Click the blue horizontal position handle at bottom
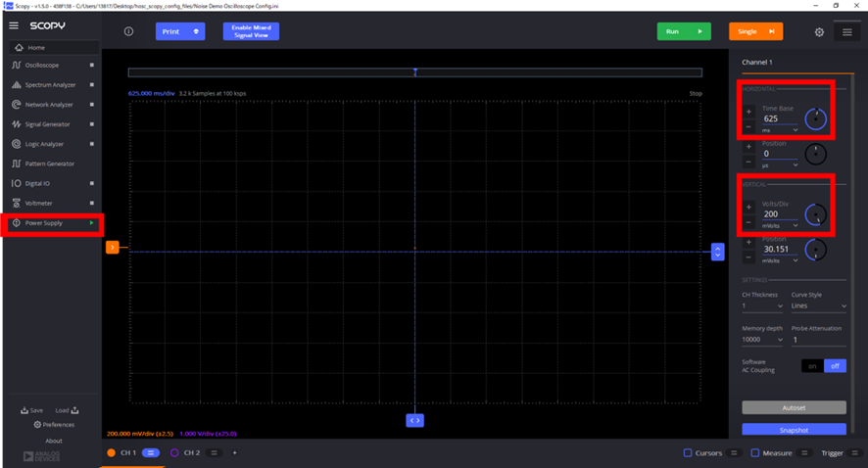The width and height of the screenshot is (868, 468). click(x=414, y=420)
